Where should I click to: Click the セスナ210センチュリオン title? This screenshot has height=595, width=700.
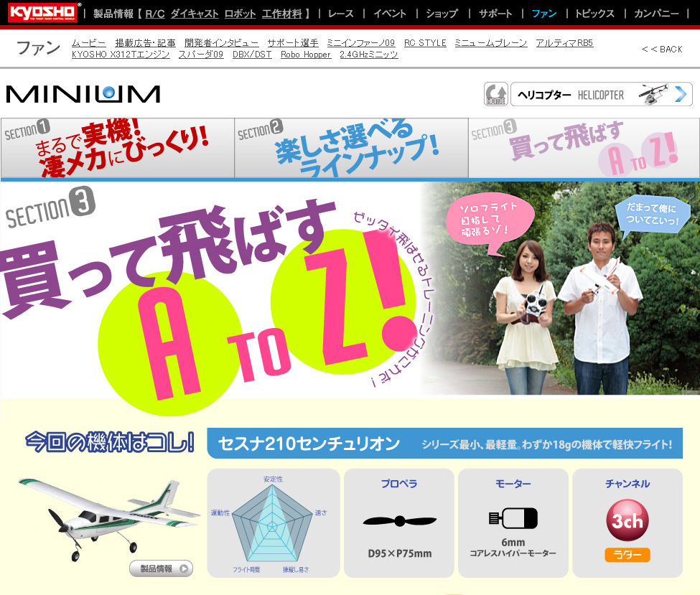click(x=309, y=444)
